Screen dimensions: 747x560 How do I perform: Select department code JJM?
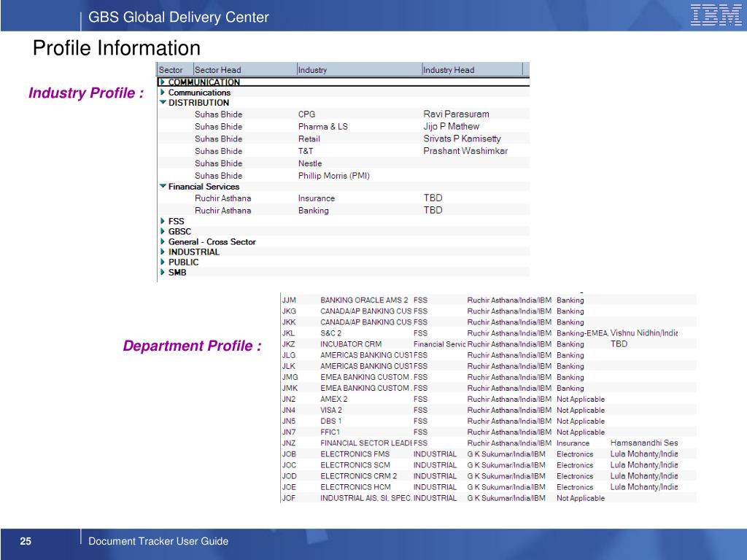pos(289,300)
